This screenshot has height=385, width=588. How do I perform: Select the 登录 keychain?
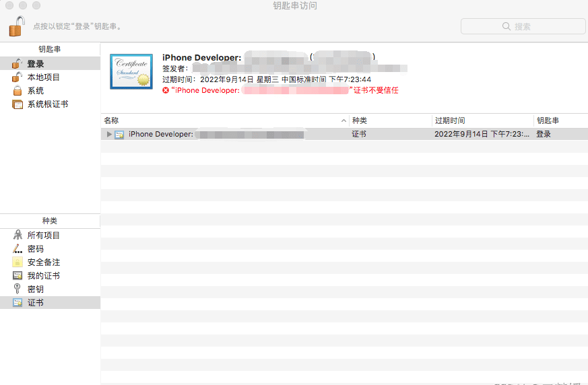coord(51,63)
